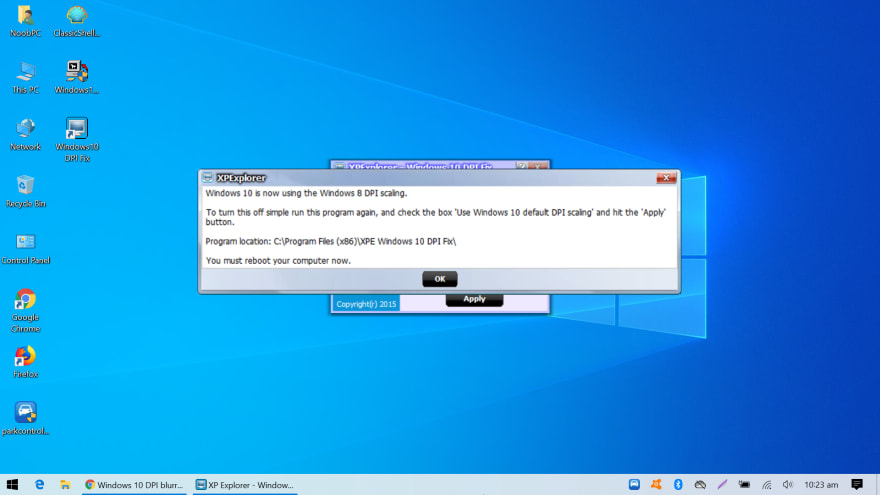Open the volume speaker tray icon
880x495 pixels.
pyautogui.click(x=788, y=484)
